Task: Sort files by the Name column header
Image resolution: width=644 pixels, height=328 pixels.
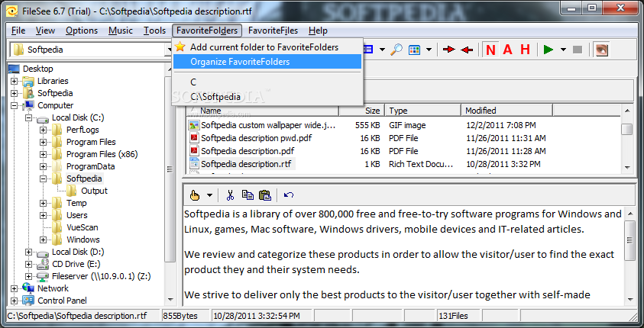Action: click(x=263, y=111)
